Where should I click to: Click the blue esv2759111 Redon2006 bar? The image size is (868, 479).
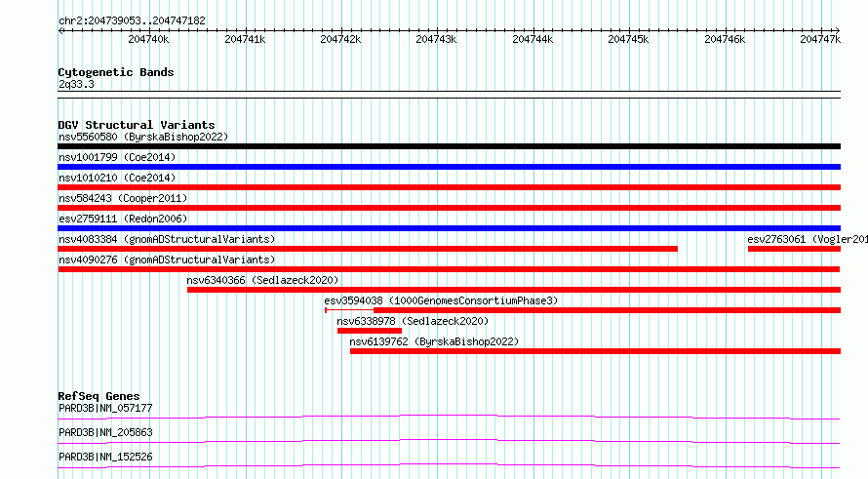(x=449, y=228)
